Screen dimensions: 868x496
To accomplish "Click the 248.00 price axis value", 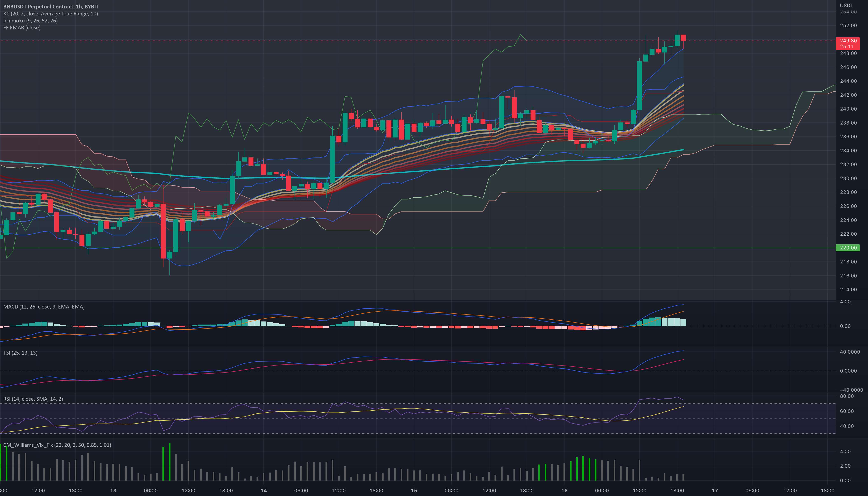I will 848,53.
